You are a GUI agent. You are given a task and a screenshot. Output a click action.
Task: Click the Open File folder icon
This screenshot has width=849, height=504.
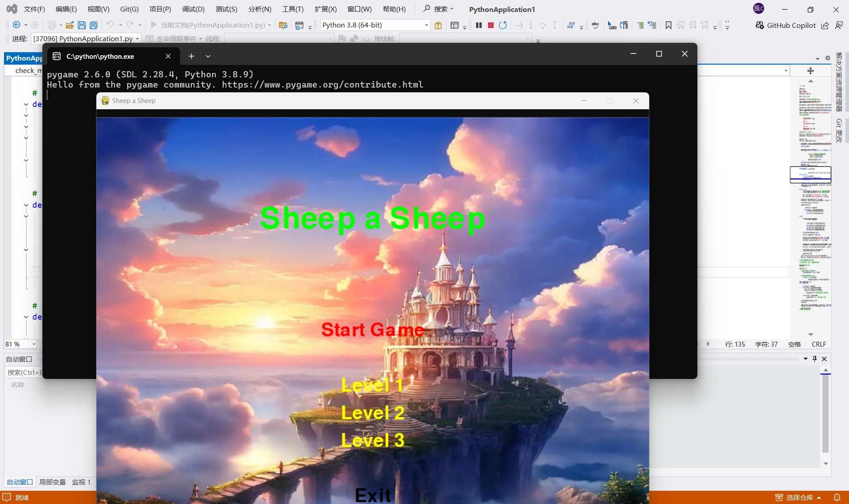[69, 25]
